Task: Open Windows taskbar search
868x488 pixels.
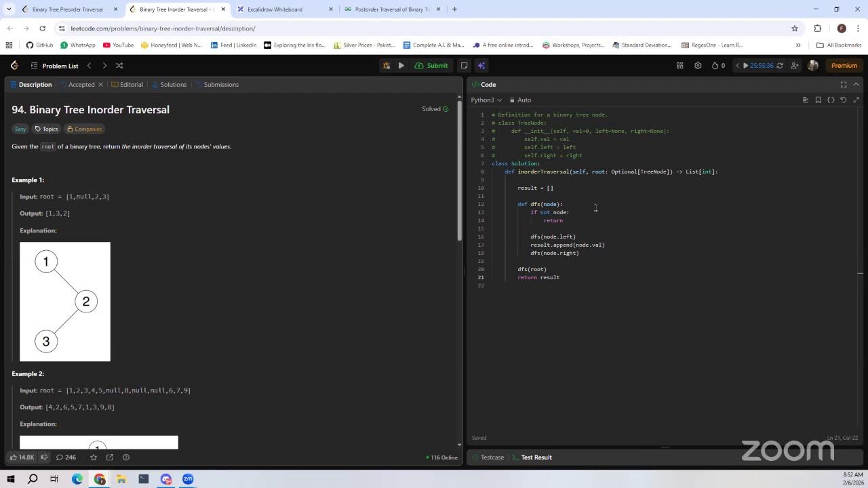Action: [33, 479]
